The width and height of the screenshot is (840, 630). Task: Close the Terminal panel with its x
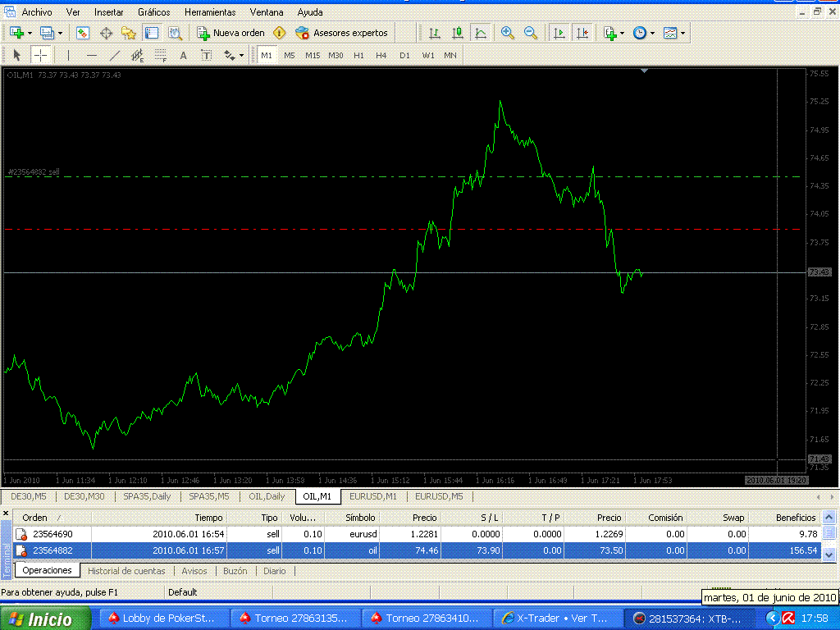pyautogui.click(x=6, y=514)
